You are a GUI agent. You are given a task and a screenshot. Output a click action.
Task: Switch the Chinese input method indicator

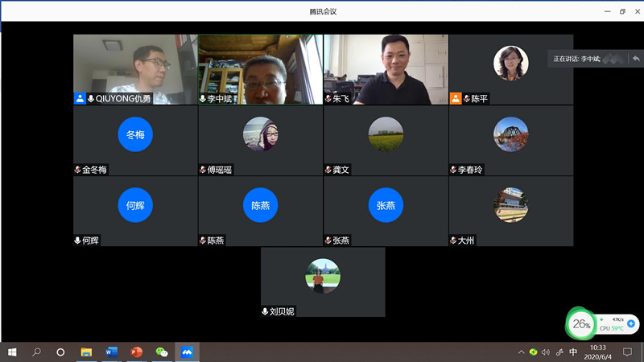pyautogui.click(x=573, y=352)
